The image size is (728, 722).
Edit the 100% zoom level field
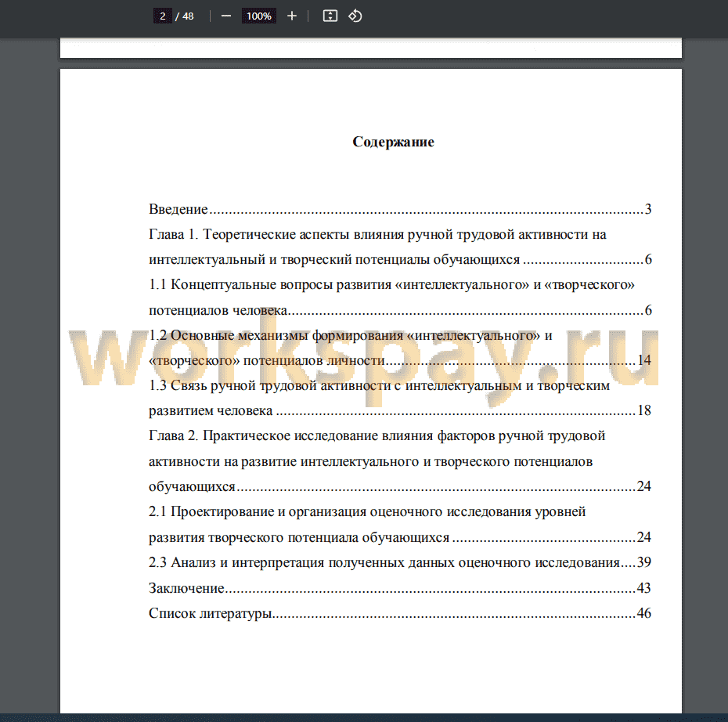[x=258, y=16]
